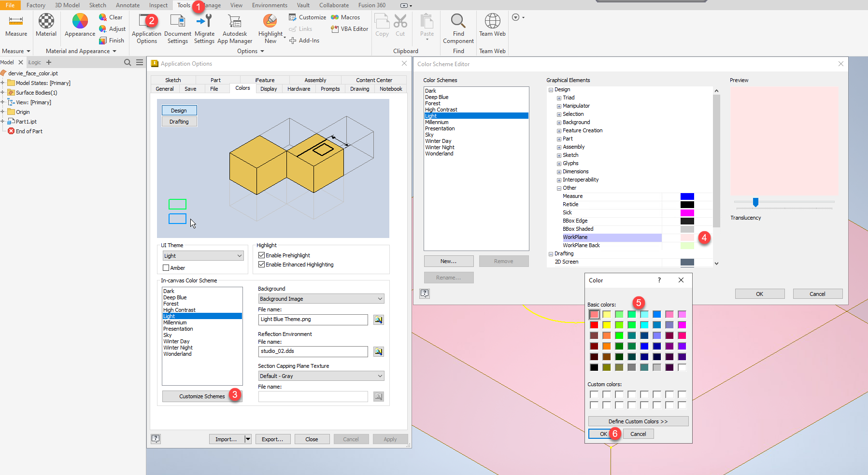The image size is (868, 475).
Task: Toggle the Amber checkbox
Action: point(166,268)
